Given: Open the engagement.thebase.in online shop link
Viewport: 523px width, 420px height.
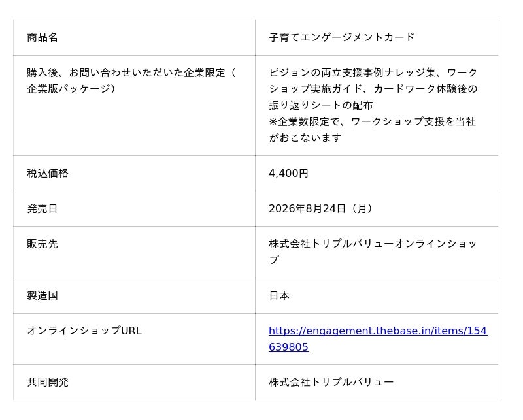Looking at the screenshot, I should pos(378,338).
